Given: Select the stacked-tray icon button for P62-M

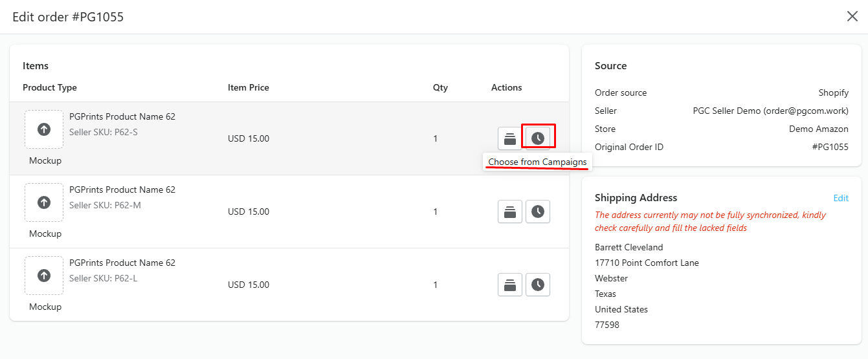Looking at the screenshot, I should tap(510, 212).
